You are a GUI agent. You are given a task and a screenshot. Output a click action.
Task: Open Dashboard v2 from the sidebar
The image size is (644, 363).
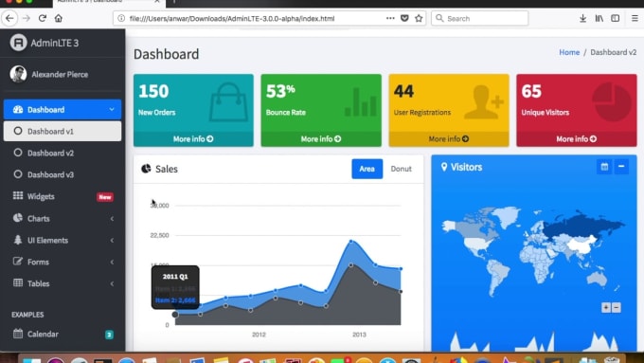63,153
